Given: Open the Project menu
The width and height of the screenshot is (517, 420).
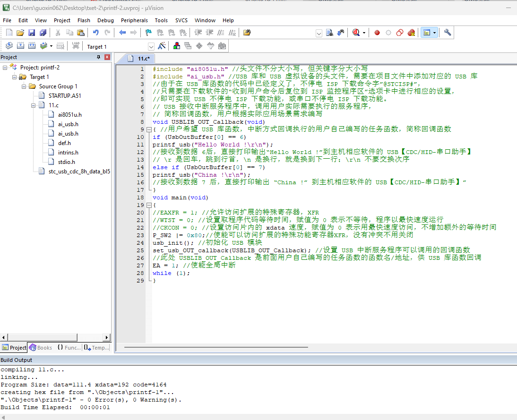Looking at the screenshot, I should [x=62, y=20].
